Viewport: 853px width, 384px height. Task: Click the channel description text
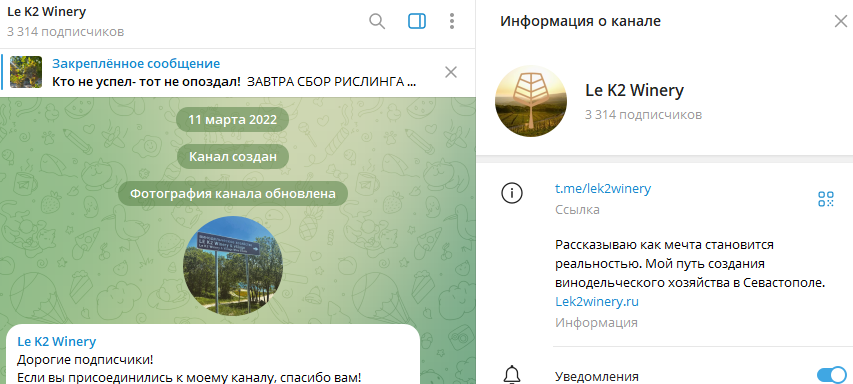pyautogui.click(x=691, y=264)
